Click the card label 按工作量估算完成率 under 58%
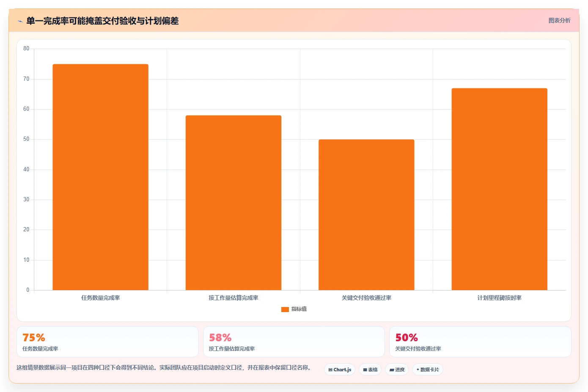Screen dimensions: 588x392 tap(232, 349)
